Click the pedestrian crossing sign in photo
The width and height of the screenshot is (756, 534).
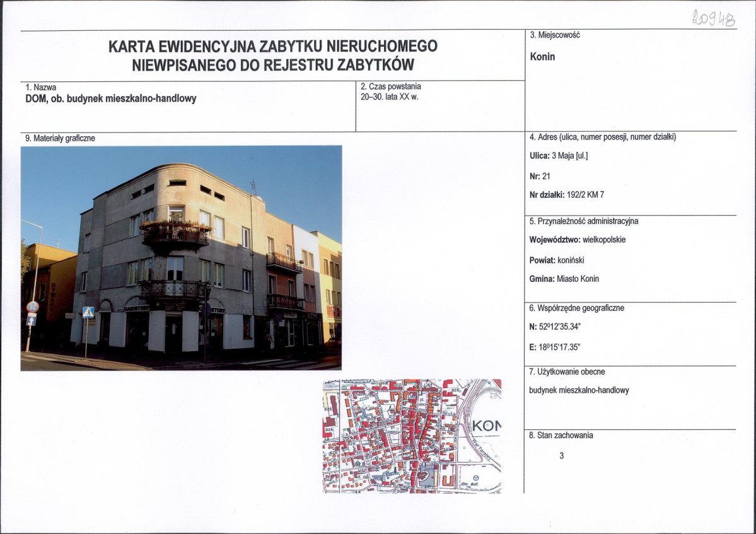tap(88, 312)
